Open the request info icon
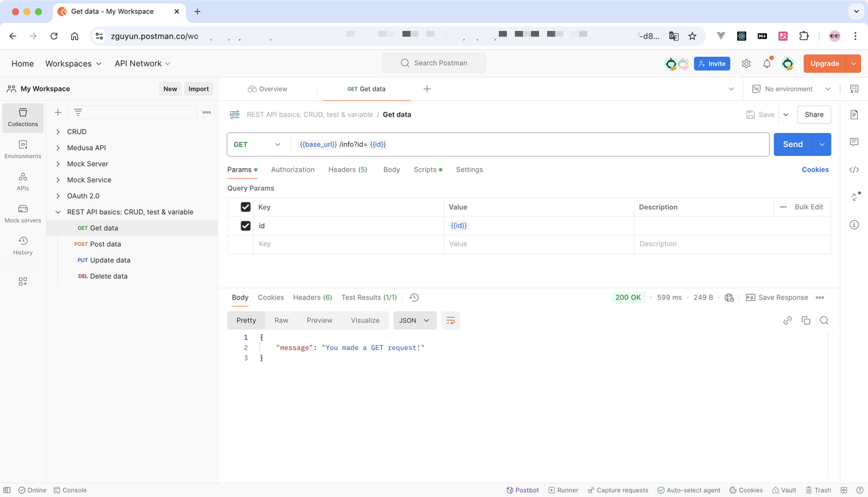Screen dimensions: 868x497 coord(854,224)
